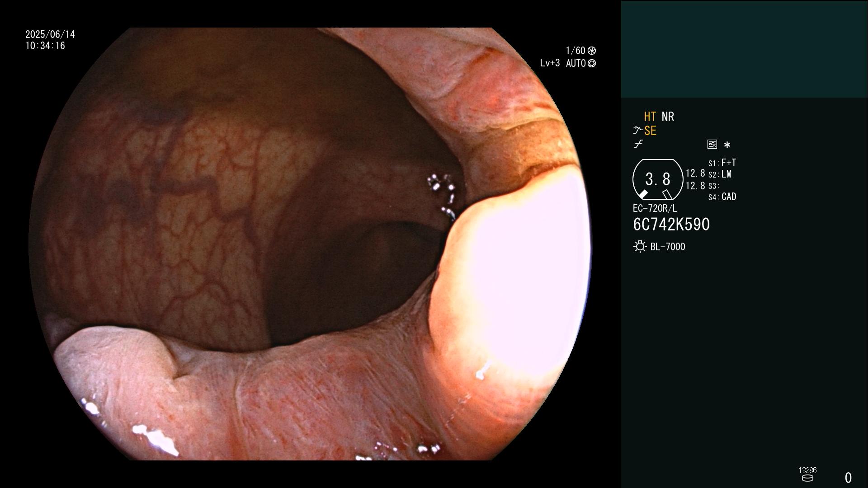
Task: Click the 13286 remaining storage count
Action: click(807, 470)
